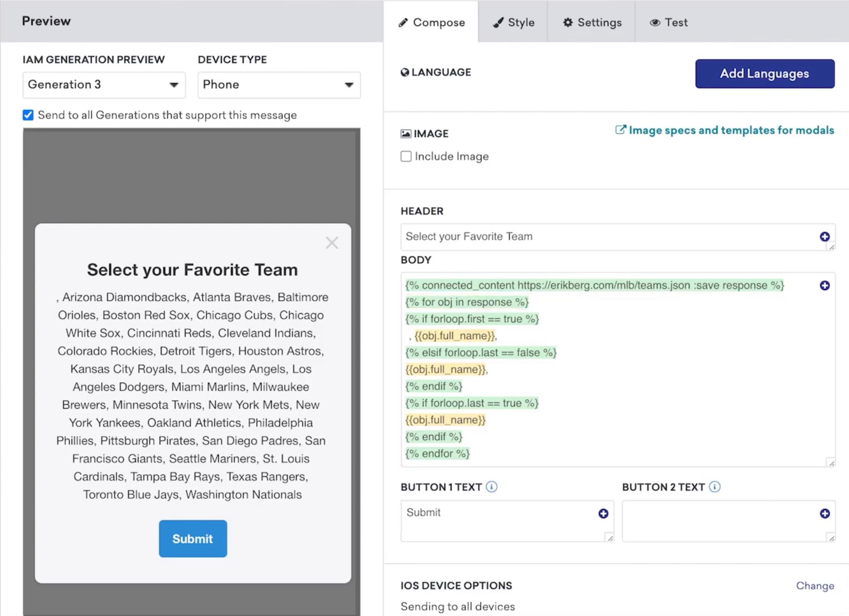849x616 pixels.
Task: Enable the Include Image checkbox
Action: click(406, 156)
